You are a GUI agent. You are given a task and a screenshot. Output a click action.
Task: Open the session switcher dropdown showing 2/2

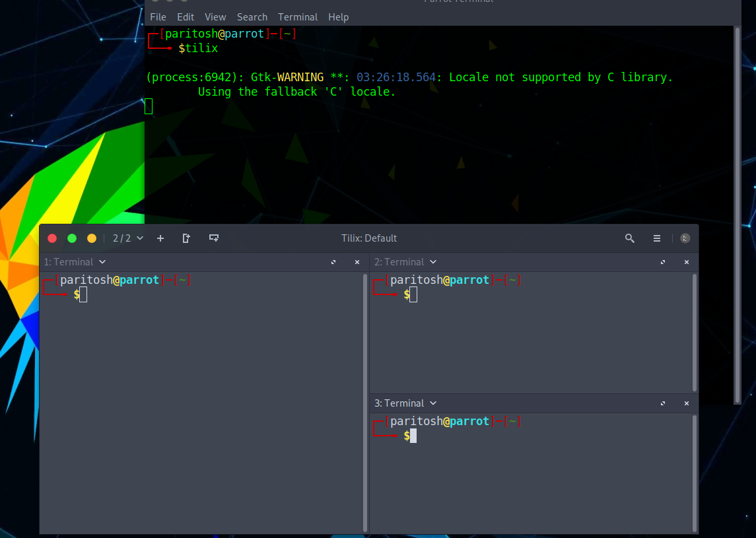pyautogui.click(x=125, y=238)
